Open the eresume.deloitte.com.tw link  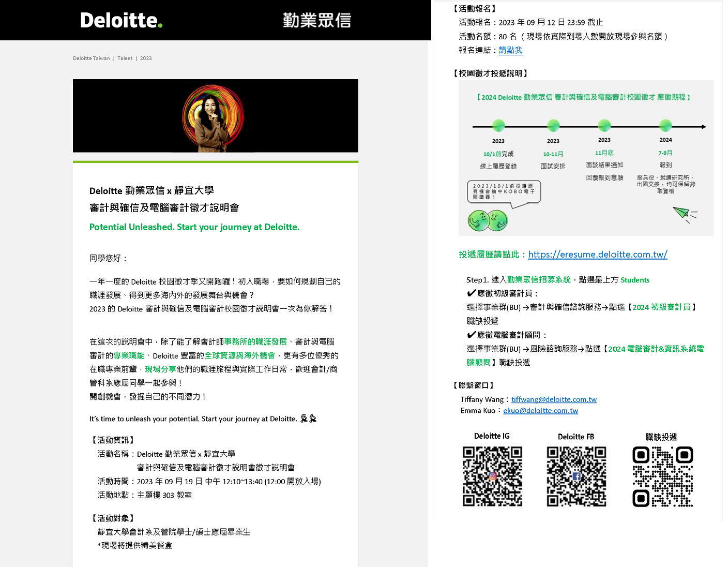tap(598, 254)
